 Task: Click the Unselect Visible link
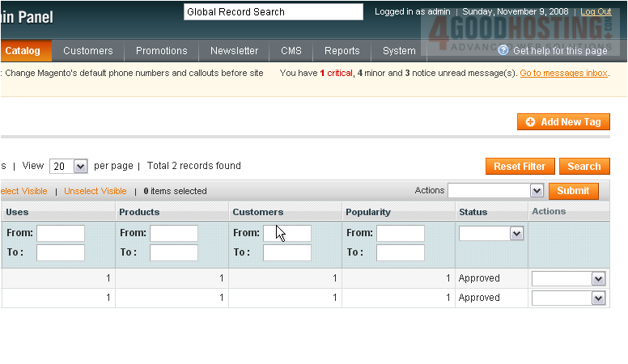(x=95, y=192)
